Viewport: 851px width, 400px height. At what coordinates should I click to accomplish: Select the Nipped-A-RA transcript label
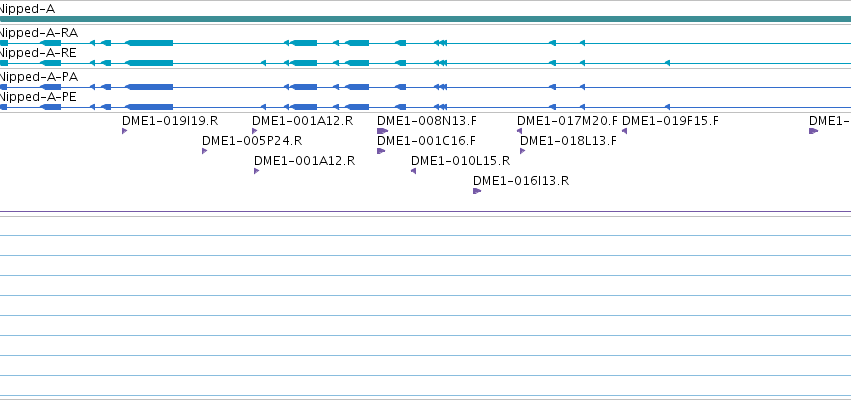pos(38,33)
